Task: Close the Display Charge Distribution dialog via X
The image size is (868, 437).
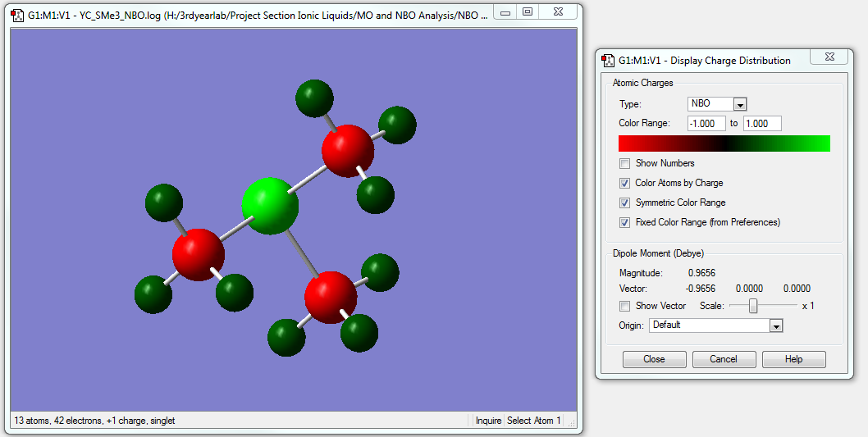Action: (829, 57)
